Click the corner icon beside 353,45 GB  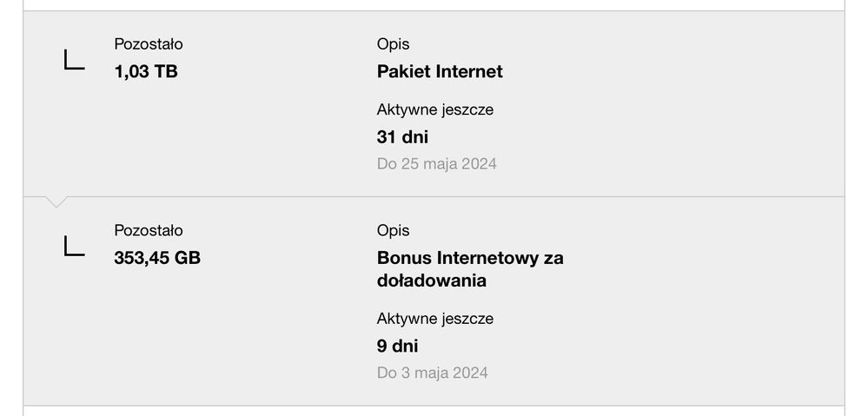click(75, 247)
